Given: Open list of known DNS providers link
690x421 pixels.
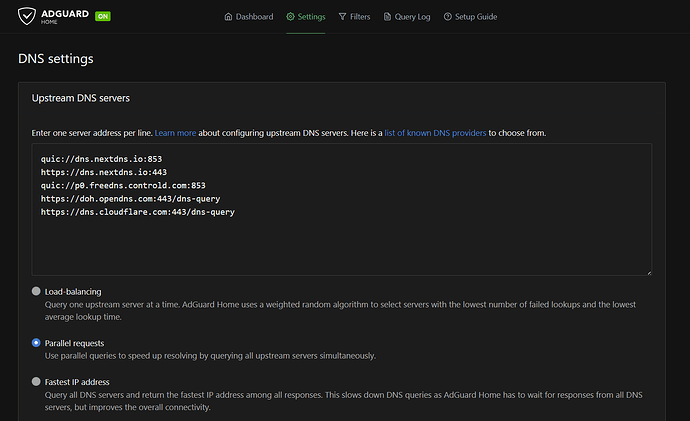Looking at the screenshot, I should point(435,133).
